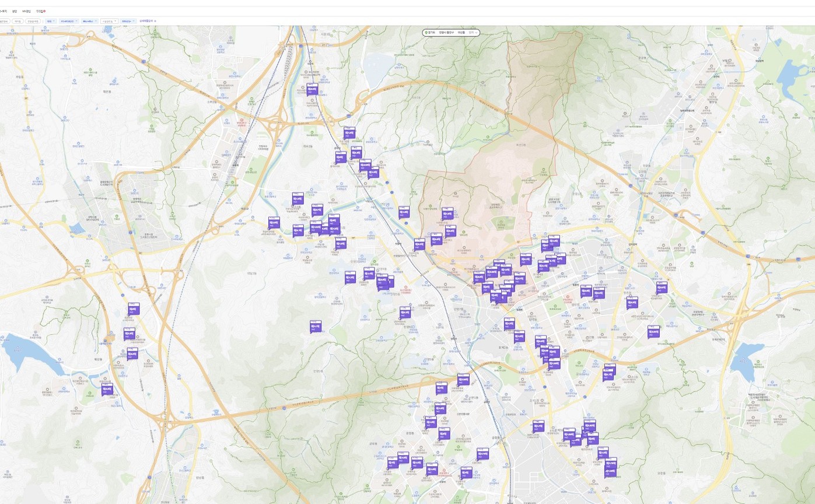Click the westernmost purple apartment price marker
Viewport: 815px width, 504px height.
coord(107,388)
